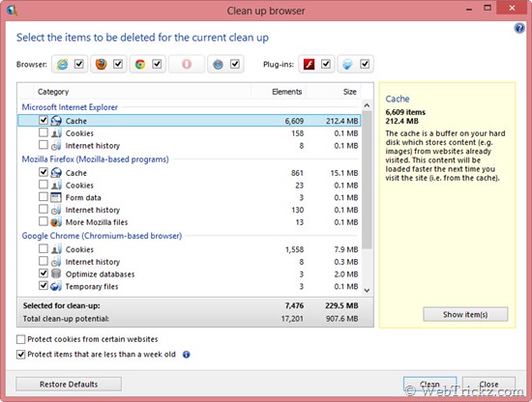Click the Flash plug-in icon
This screenshot has width=532, height=402.
click(x=309, y=64)
